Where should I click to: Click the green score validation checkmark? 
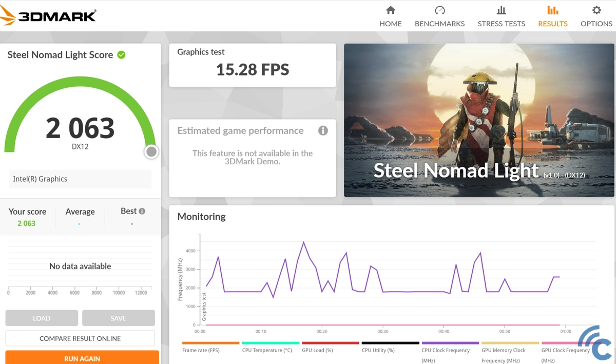[122, 54]
